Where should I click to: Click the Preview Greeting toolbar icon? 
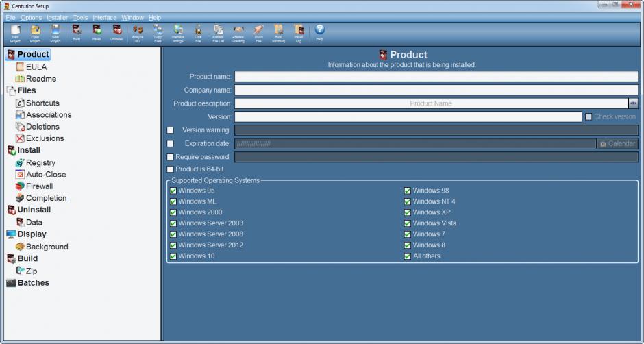point(238,34)
